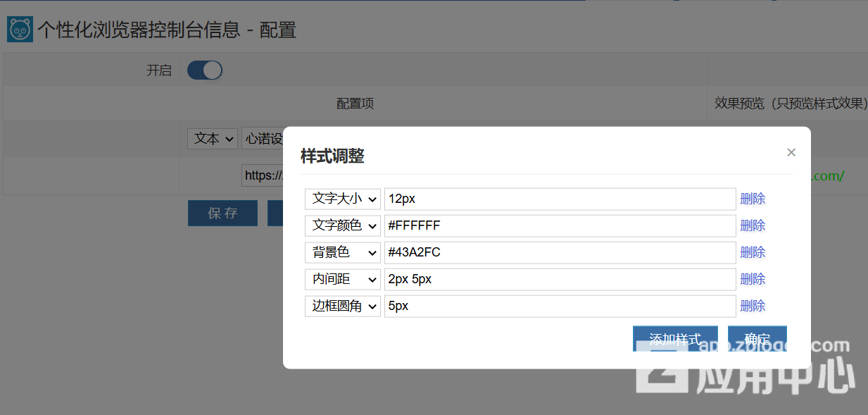Delete the 背景色 style row
The image size is (868, 415).
pyautogui.click(x=753, y=252)
